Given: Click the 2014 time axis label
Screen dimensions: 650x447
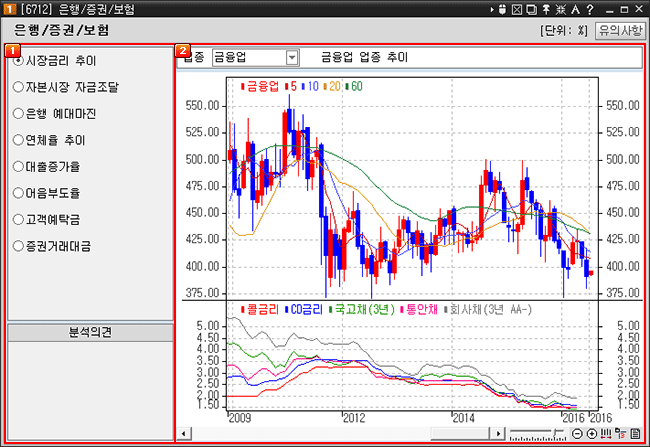Looking at the screenshot, I should pyautogui.click(x=463, y=418).
